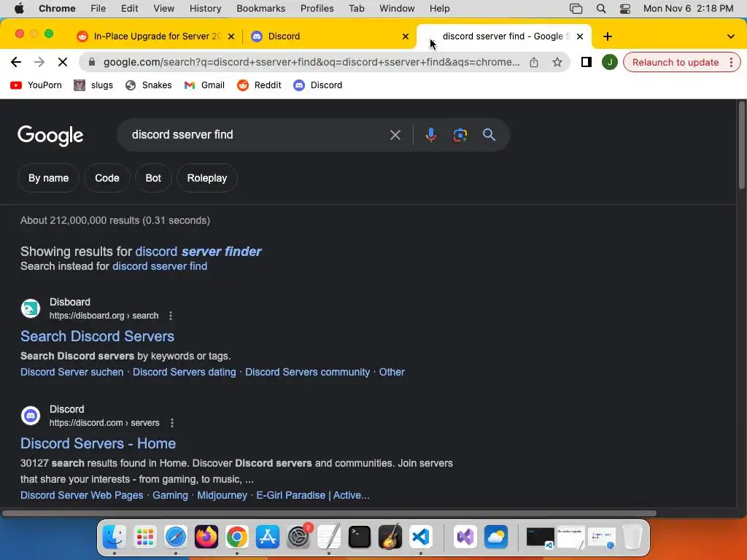The height and width of the screenshot is (560, 747).
Task: Go back to the previous page
Action: click(16, 62)
